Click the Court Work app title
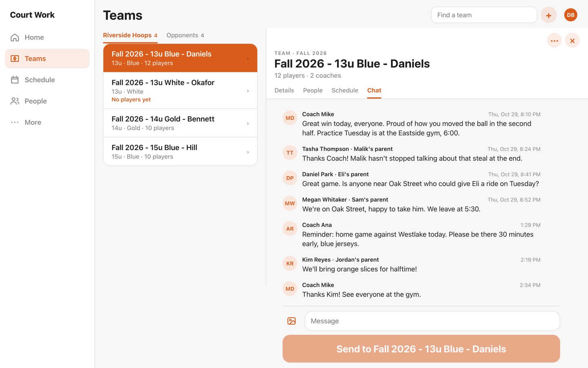588x368 pixels. pos(32,15)
